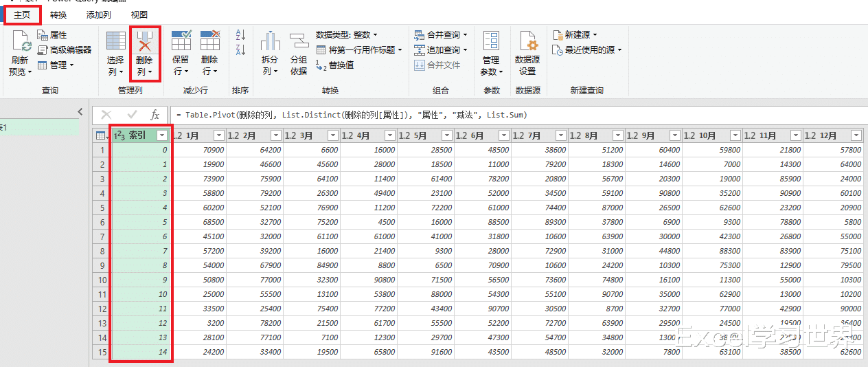The width and height of the screenshot is (868, 367).
Task: Click cell value 70900 in 1月
Action: 213,150
